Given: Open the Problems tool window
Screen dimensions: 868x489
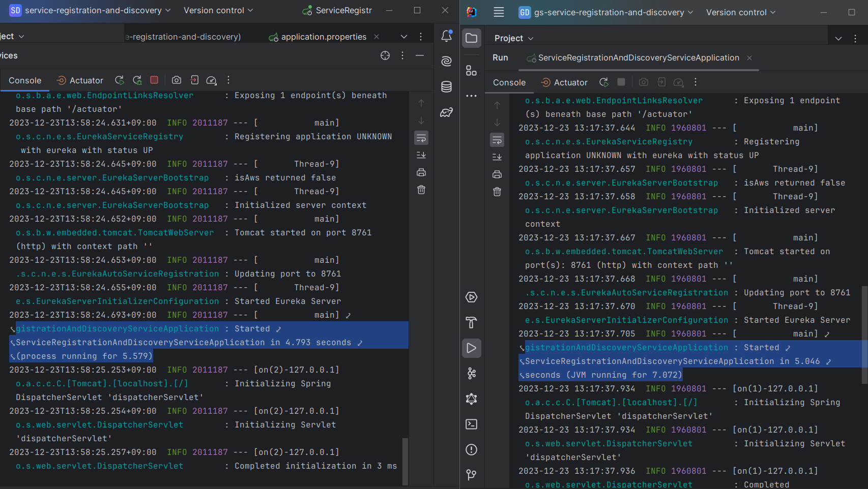Looking at the screenshot, I should click(x=472, y=450).
